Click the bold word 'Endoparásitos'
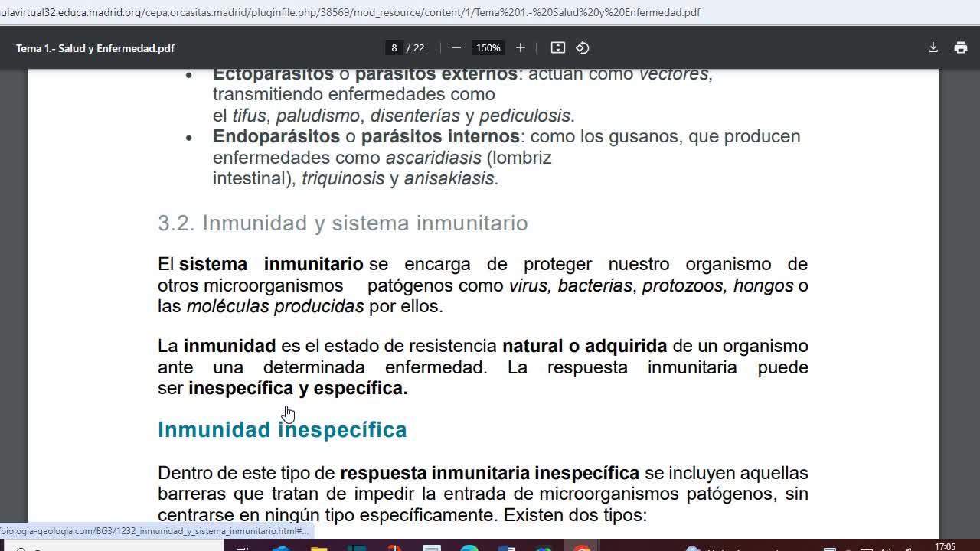980x551 pixels. [x=276, y=136]
